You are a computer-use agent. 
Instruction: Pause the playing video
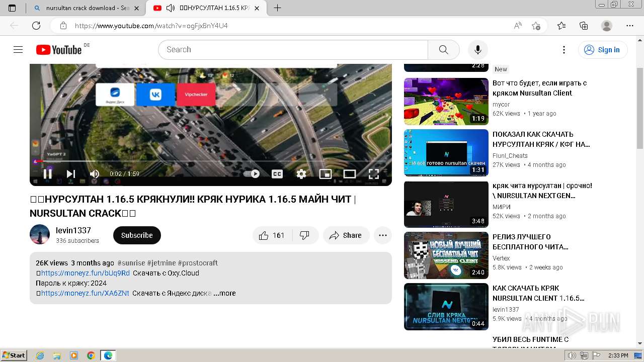point(48,174)
